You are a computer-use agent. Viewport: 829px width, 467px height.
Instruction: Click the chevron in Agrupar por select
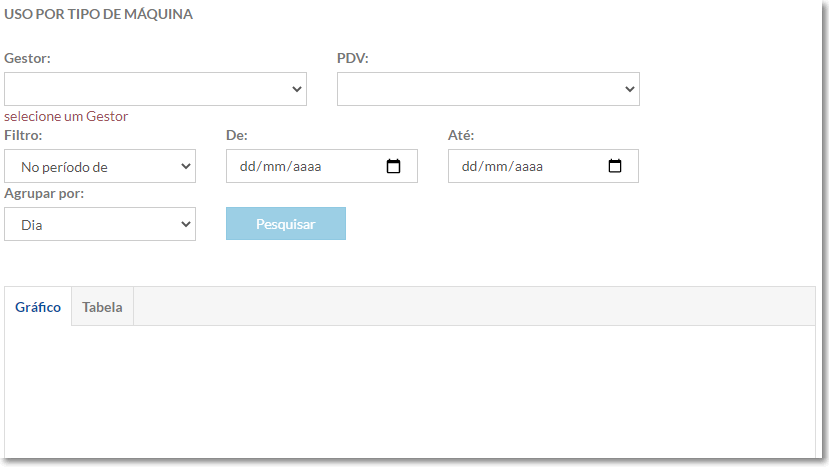(186, 224)
